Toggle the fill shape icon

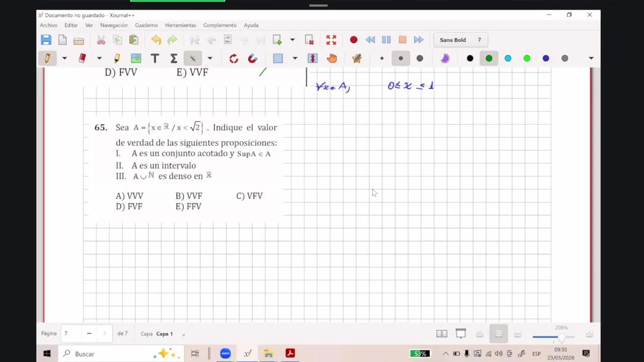pyautogui.click(x=445, y=58)
